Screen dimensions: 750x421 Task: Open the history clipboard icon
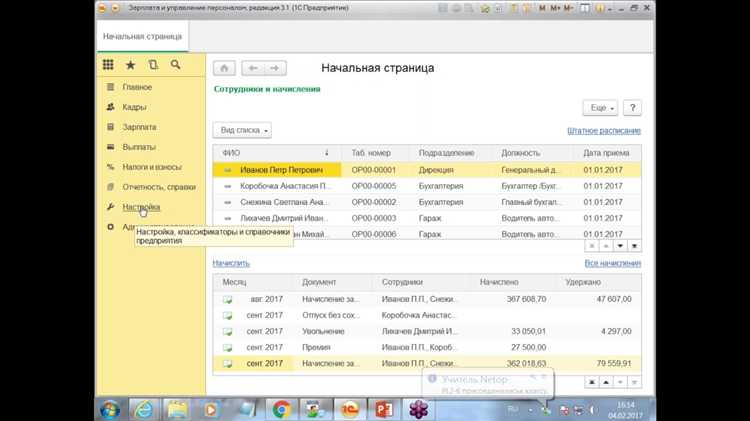click(153, 65)
